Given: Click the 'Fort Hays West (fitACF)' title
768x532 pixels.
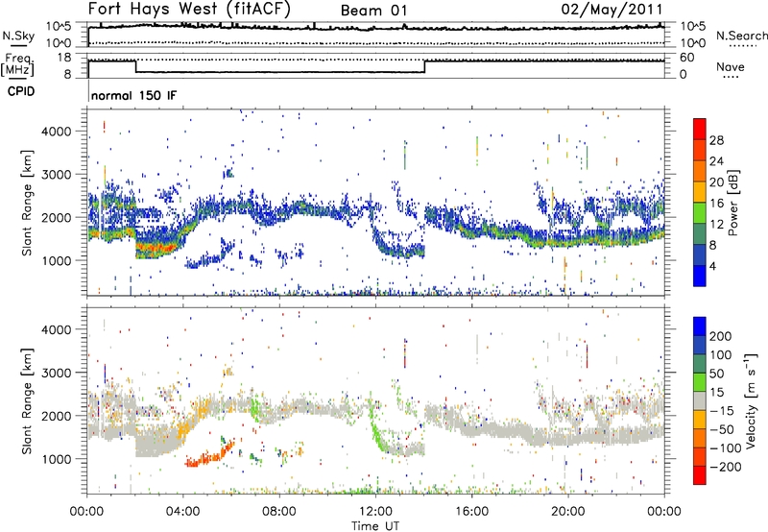Looking at the screenshot, I should (189, 9).
